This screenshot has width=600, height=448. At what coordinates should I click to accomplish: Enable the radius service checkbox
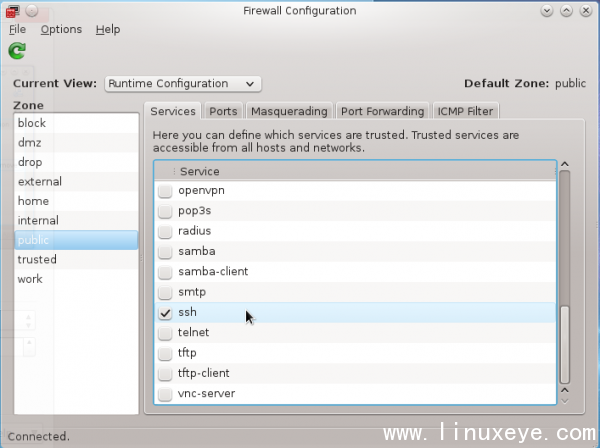[x=165, y=231]
